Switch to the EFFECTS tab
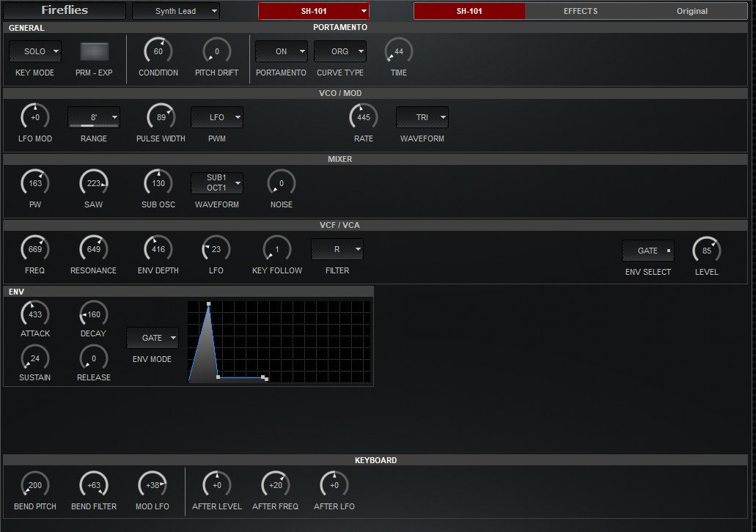 pos(581,11)
